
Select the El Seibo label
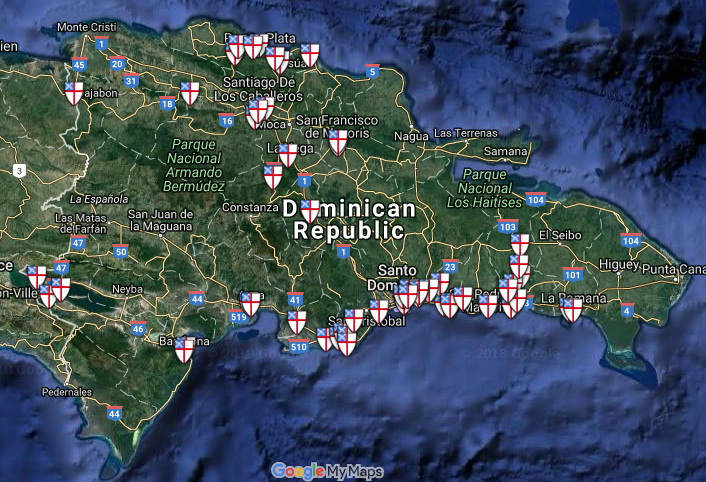560,235
